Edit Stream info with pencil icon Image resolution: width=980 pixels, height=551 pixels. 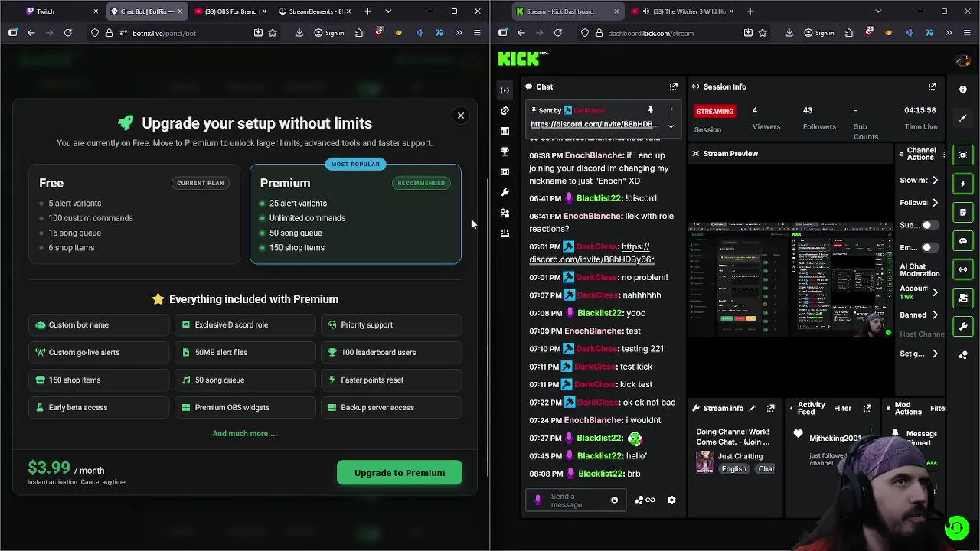point(752,408)
